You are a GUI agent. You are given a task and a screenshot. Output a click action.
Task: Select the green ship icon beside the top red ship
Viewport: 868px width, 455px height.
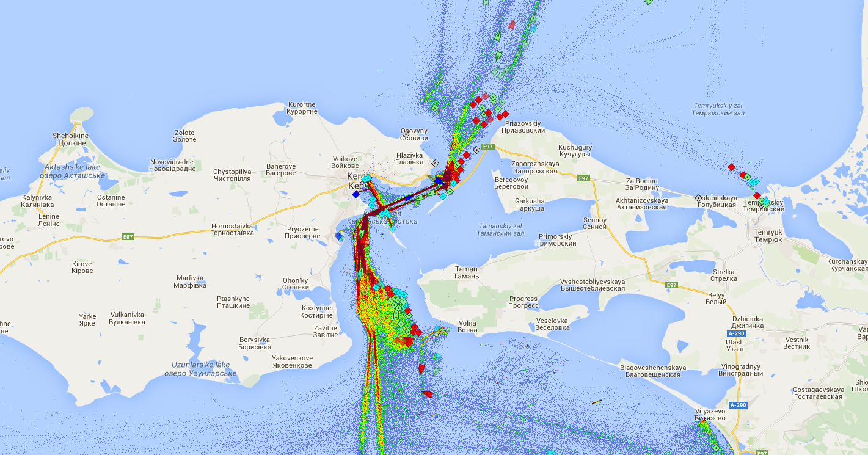[498, 37]
